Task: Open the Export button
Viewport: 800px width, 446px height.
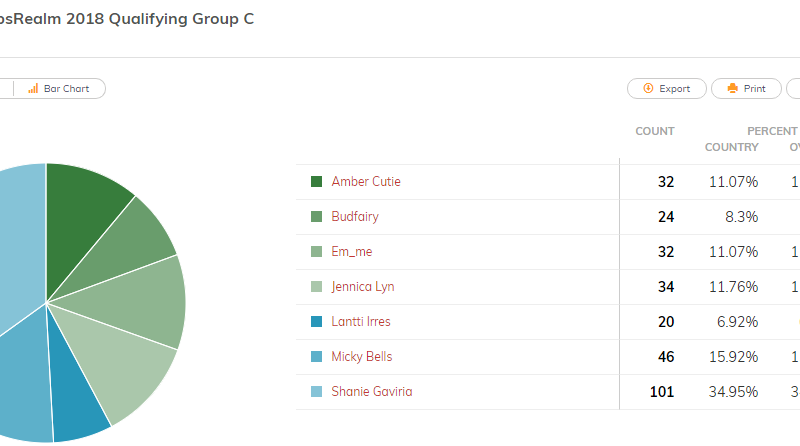Action: pos(666,88)
